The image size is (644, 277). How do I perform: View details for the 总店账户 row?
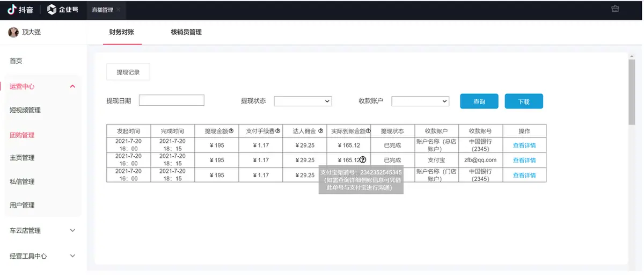[524, 145]
